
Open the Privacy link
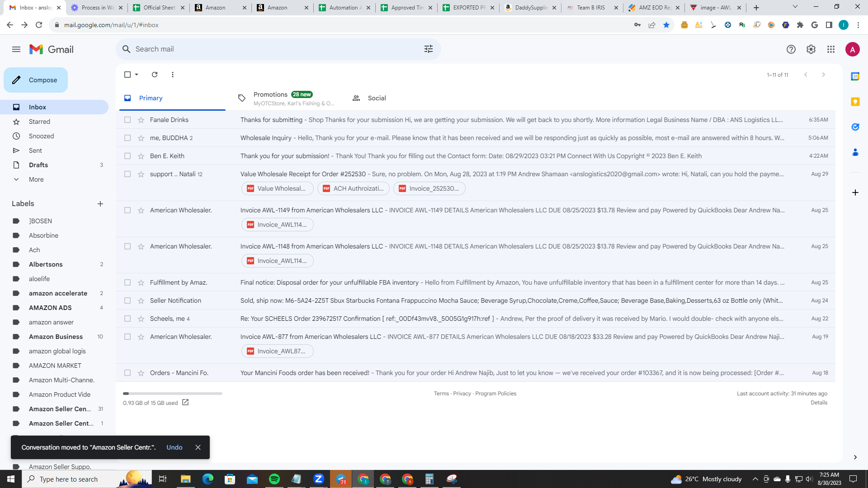(x=462, y=394)
